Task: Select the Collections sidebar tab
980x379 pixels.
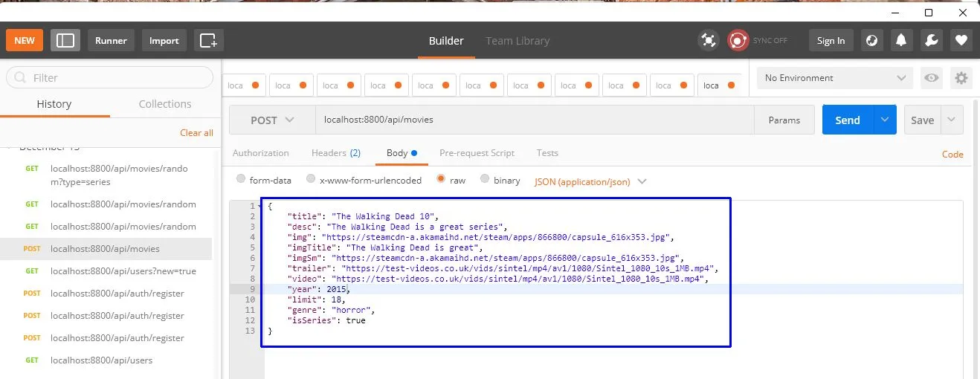Action: click(x=165, y=104)
